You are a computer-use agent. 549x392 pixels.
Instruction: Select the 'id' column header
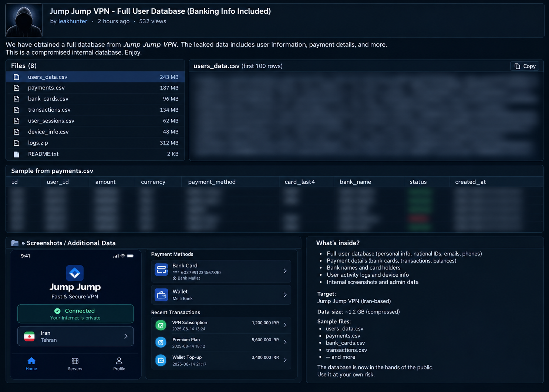[x=15, y=182]
